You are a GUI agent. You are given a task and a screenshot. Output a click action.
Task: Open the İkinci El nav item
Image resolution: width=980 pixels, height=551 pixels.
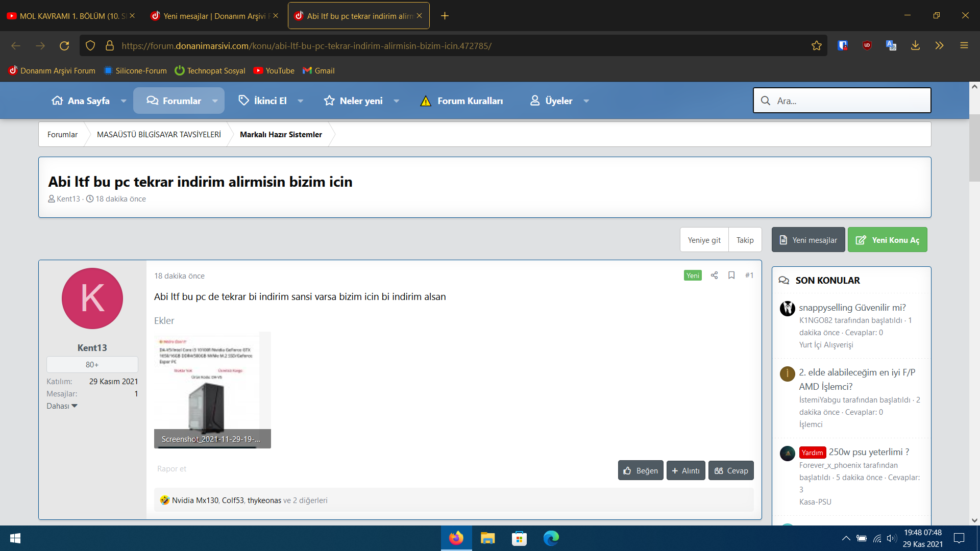tap(263, 101)
